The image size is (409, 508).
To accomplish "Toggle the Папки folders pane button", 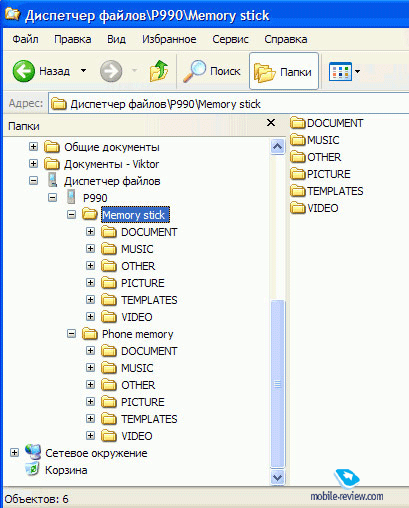I will (x=283, y=71).
